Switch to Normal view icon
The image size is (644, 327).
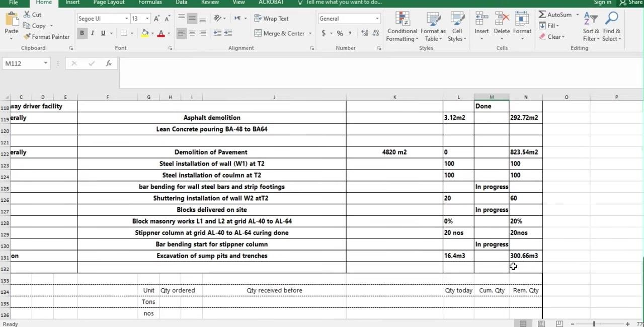click(523, 324)
